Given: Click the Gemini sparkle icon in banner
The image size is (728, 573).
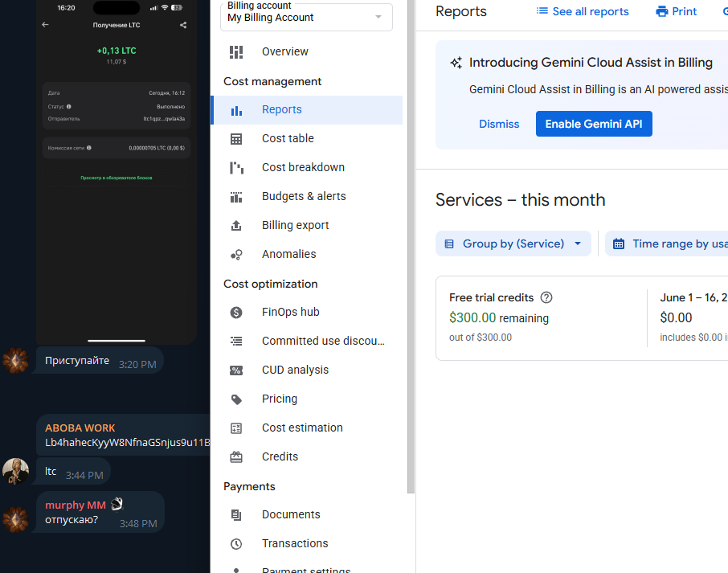Looking at the screenshot, I should point(456,63).
